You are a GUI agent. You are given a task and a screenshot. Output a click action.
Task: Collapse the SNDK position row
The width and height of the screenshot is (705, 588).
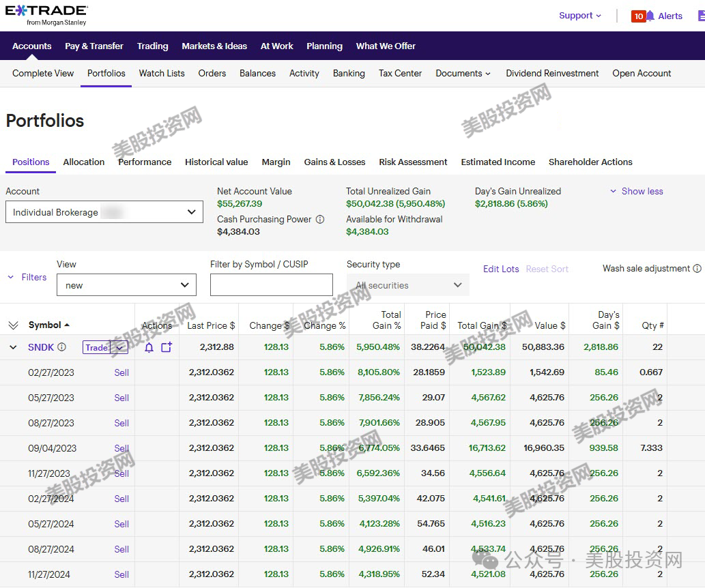pos(13,347)
